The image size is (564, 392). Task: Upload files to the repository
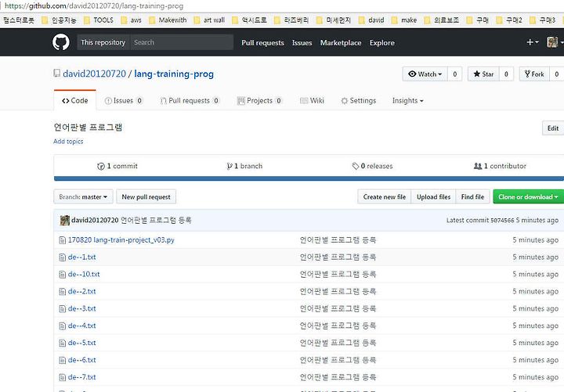pos(433,197)
